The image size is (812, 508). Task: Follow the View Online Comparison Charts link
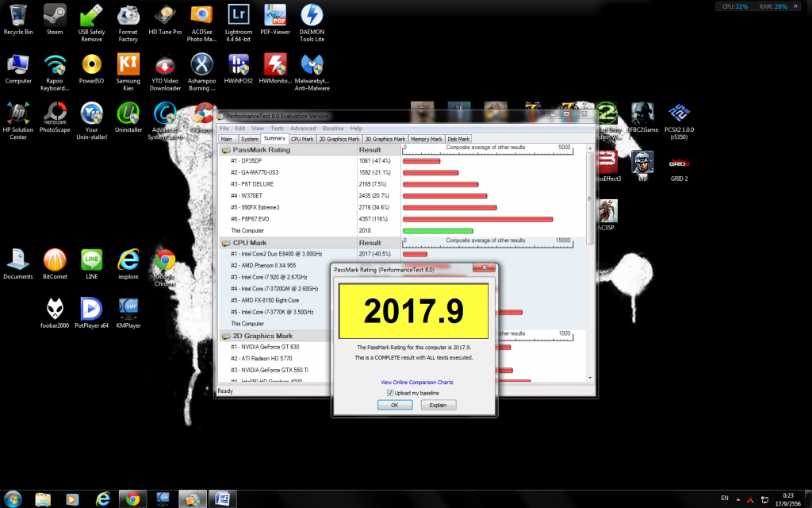pos(417,382)
